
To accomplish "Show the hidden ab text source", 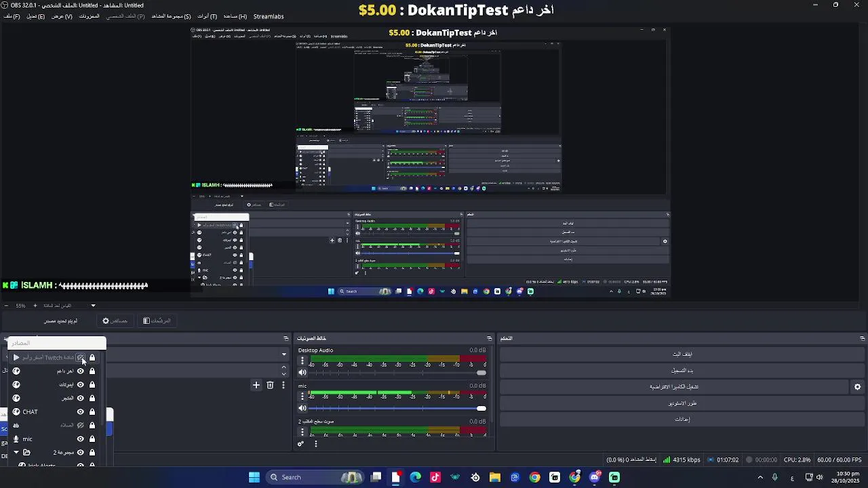I will pyautogui.click(x=81, y=425).
